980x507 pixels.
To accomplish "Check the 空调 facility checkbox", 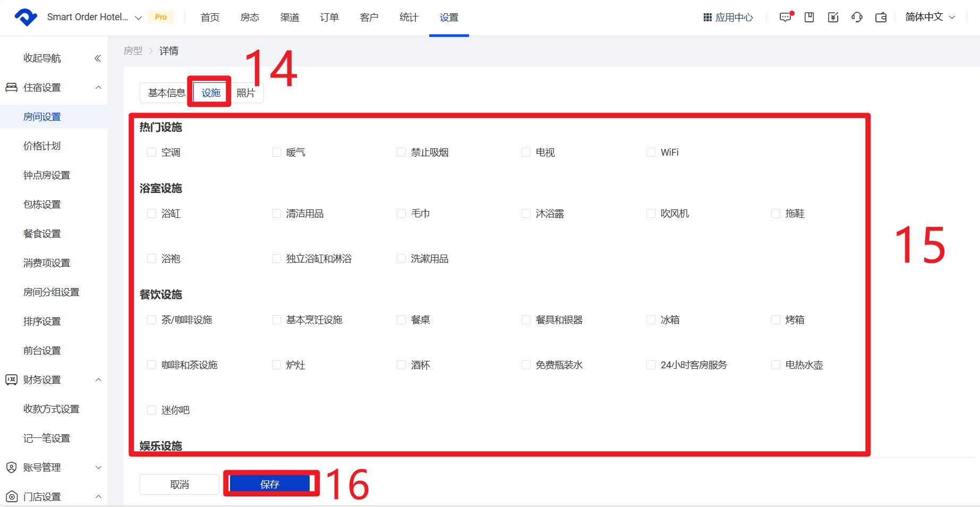I will pyautogui.click(x=151, y=153).
